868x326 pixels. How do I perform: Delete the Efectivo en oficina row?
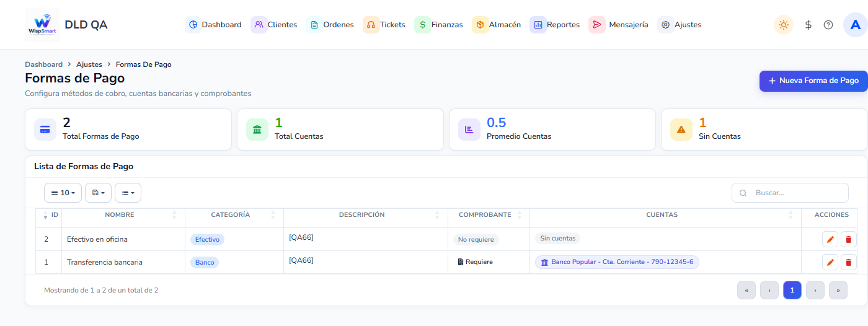pos(849,239)
